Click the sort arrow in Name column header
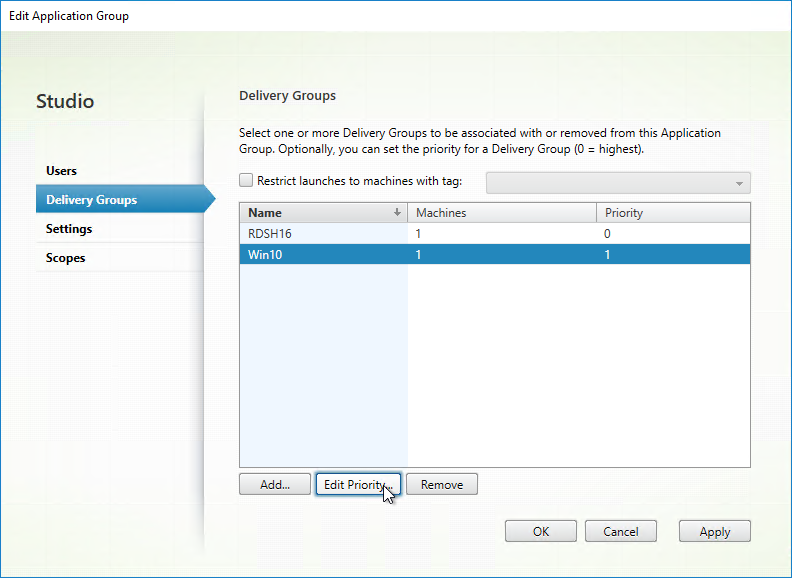This screenshot has height=578, width=792. (x=397, y=213)
